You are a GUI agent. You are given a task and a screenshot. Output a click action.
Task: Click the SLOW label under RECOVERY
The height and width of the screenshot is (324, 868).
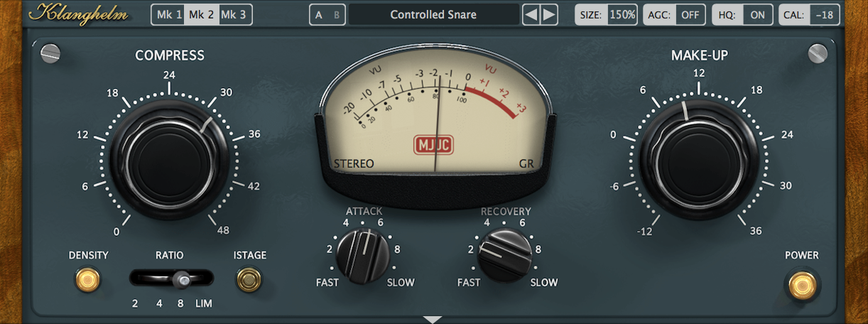tap(544, 283)
